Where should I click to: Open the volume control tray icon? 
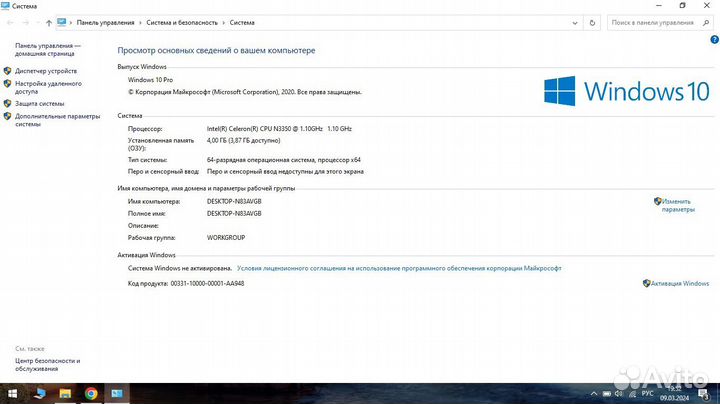coord(619,394)
